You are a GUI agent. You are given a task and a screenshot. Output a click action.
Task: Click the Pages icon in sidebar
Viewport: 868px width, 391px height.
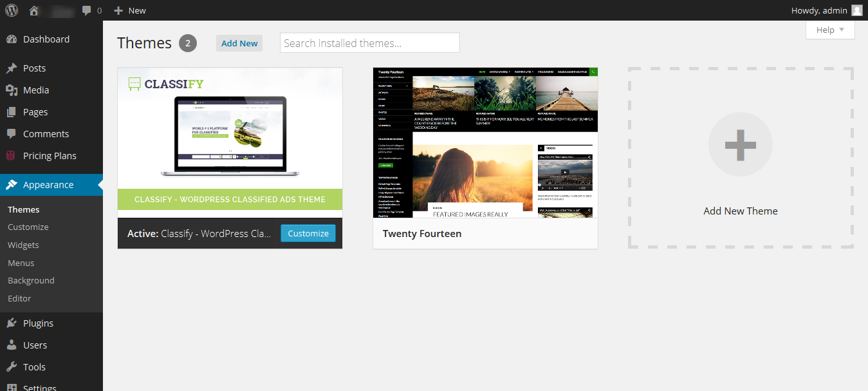pyautogui.click(x=12, y=112)
